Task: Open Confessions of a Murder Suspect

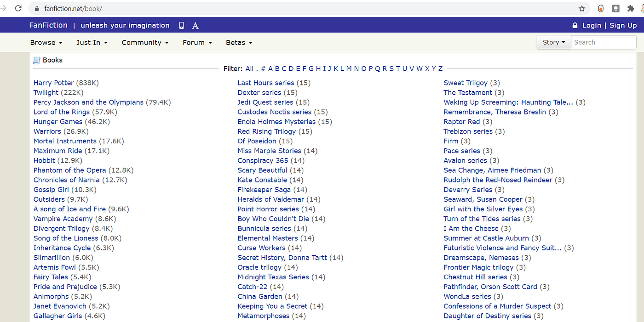Action: [x=497, y=306]
